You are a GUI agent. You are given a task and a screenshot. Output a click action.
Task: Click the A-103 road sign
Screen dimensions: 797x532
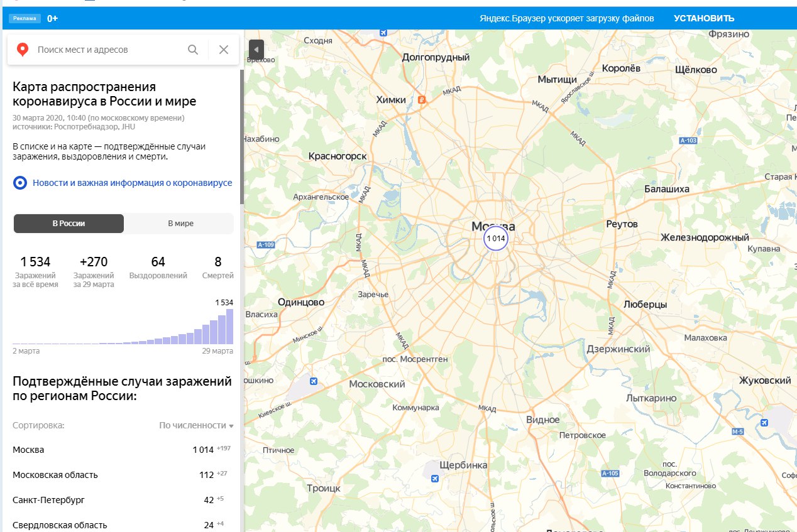pos(688,141)
